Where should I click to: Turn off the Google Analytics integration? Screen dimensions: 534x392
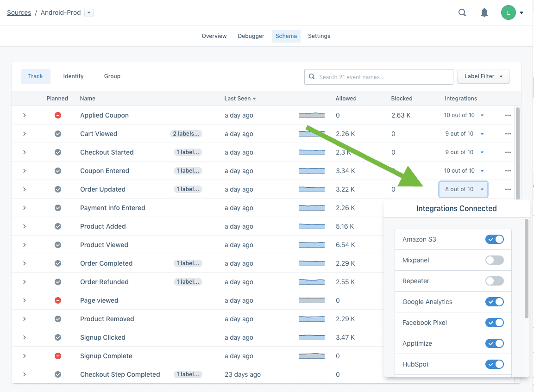[494, 302]
